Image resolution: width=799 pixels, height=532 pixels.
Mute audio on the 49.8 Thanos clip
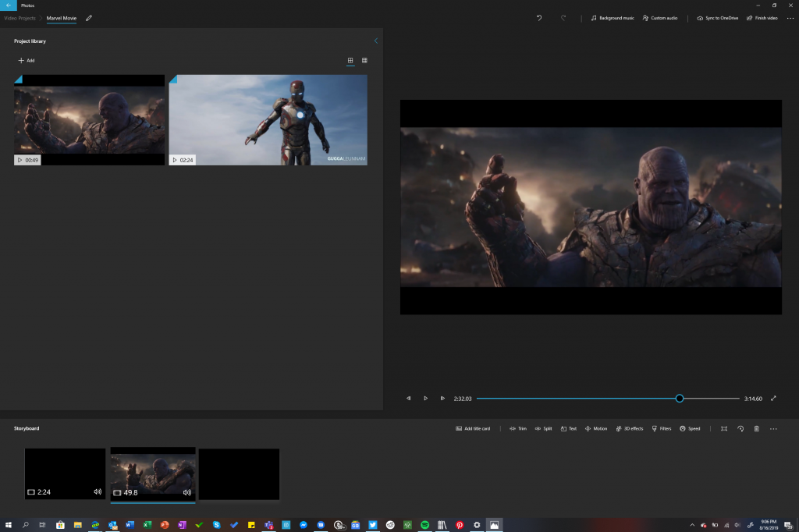coord(187,492)
